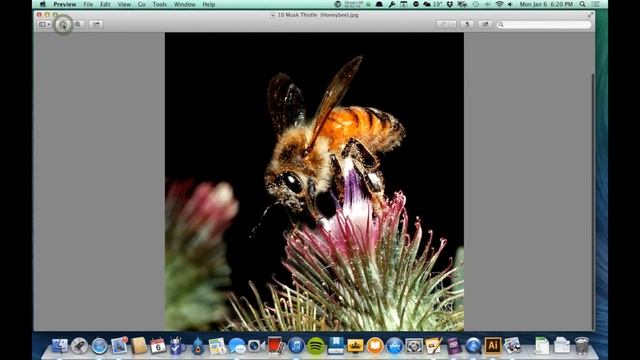Open App Store from the Dock
Viewport: 640px width, 360px height.
[395, 346]
